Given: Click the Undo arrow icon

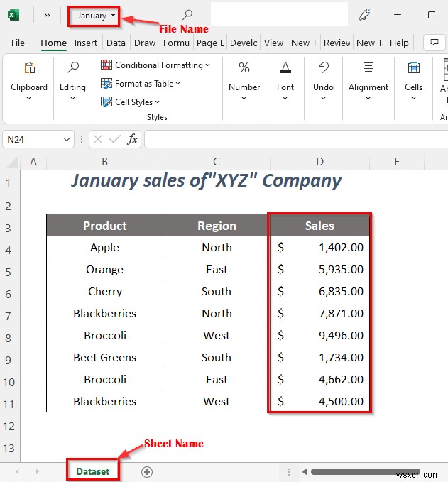Looking at the screenshot, I should pos(324,67).
